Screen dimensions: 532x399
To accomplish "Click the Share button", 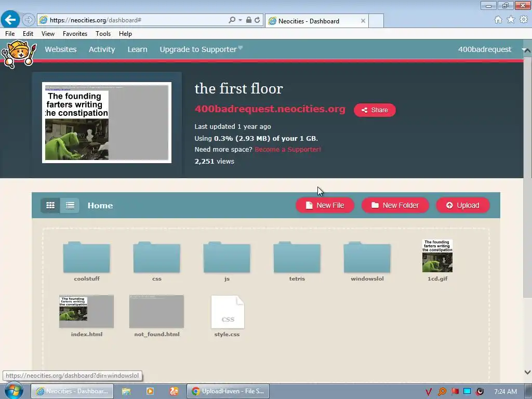I will (375, 110).
